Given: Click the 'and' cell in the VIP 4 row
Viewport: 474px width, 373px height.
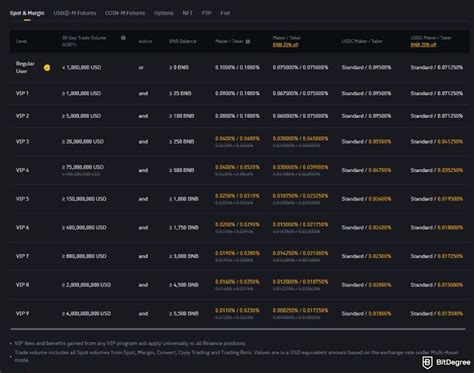Looking at the screenshot, I should [143, 170].
